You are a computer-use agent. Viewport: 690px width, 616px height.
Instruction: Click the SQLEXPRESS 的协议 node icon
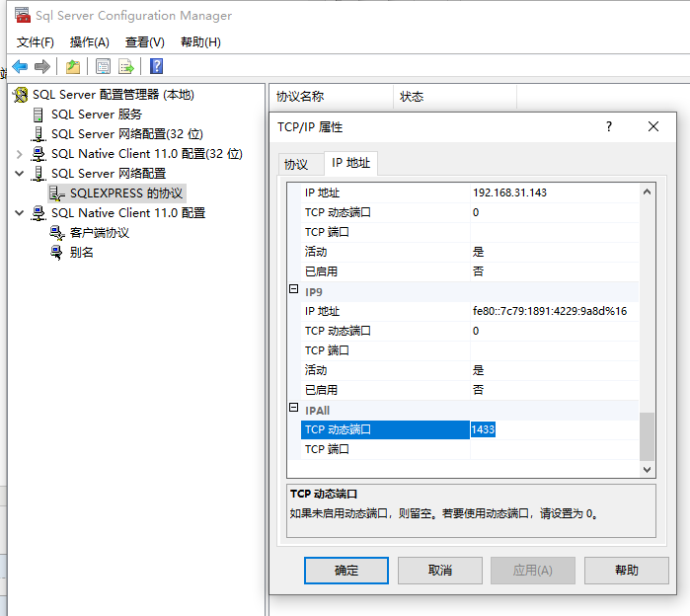pyautogui.click(x=57, y=193)
